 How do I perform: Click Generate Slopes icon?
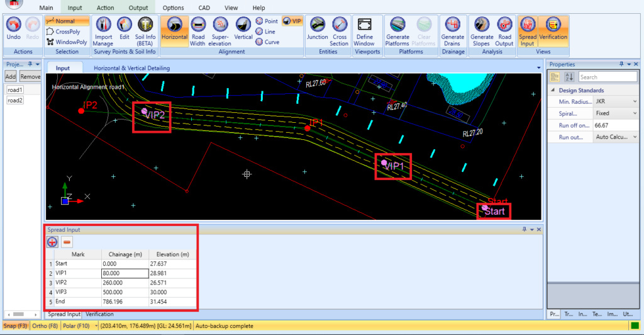coord(481,31)
